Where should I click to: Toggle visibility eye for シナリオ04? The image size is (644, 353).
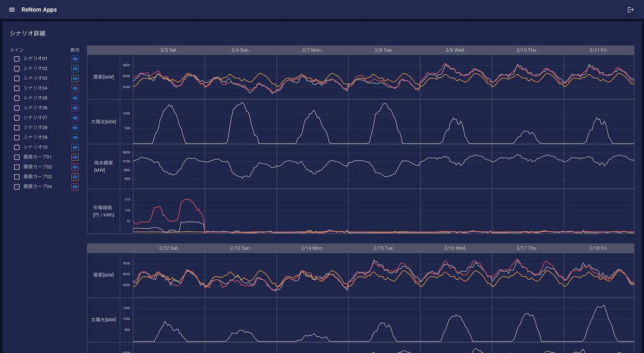coord(75,88)
